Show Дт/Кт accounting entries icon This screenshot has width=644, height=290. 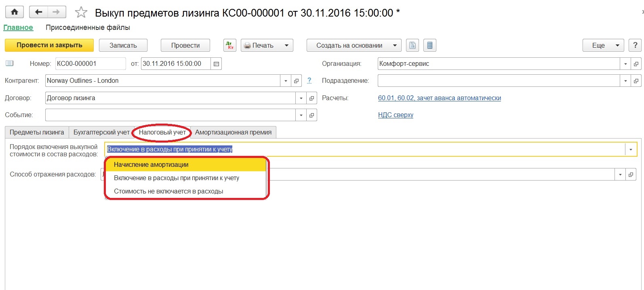click(x=230, y=45)
